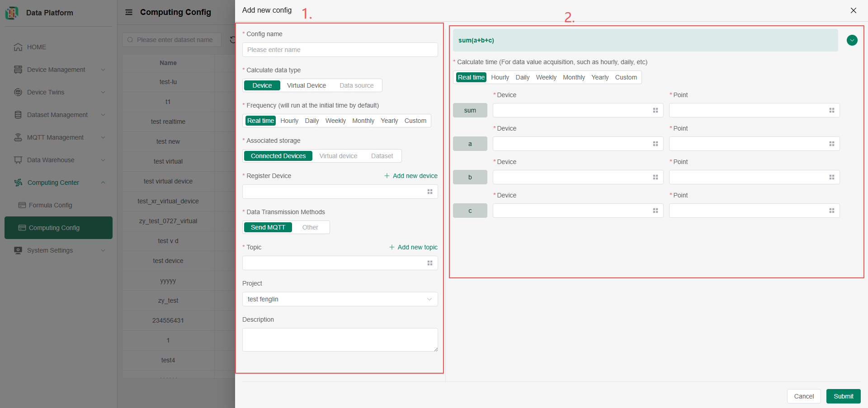868x408 pixels.
Task: Click the HOME icon in sidebar
Action: 18,47
